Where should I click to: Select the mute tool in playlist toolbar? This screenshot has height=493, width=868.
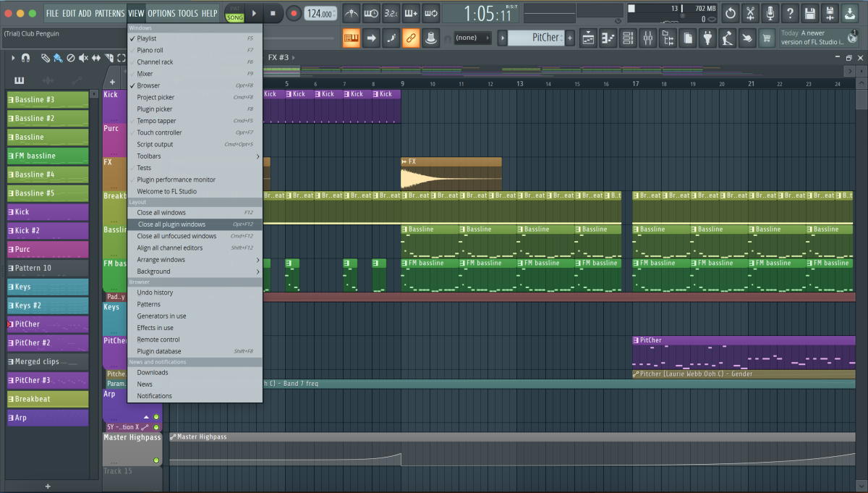(84, 58)
